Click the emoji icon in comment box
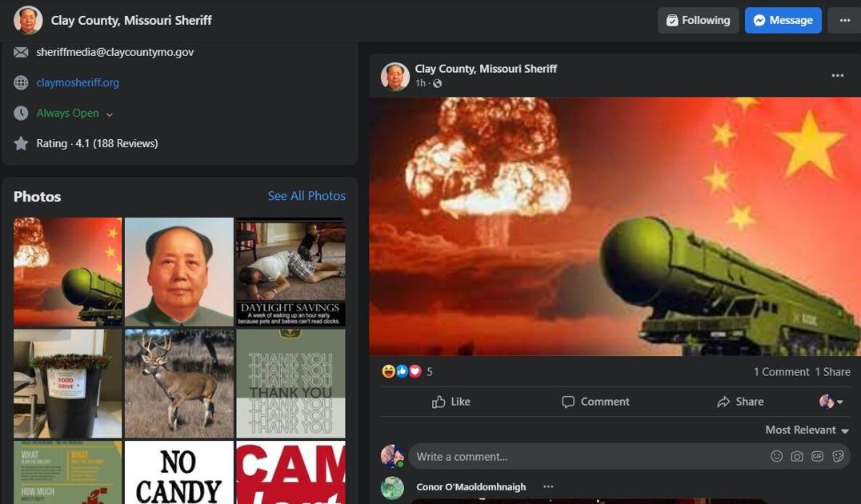The width and height of the screenshot is (861, 504). (x=776, y=456)
